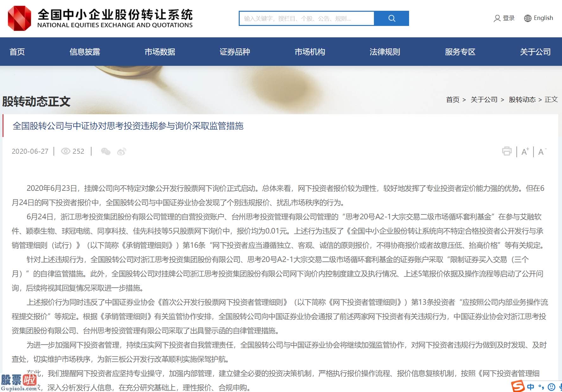The height and width of the screenshot is (392, 562).
Task: Decrease font size with A- button
Action: [542, 152]
